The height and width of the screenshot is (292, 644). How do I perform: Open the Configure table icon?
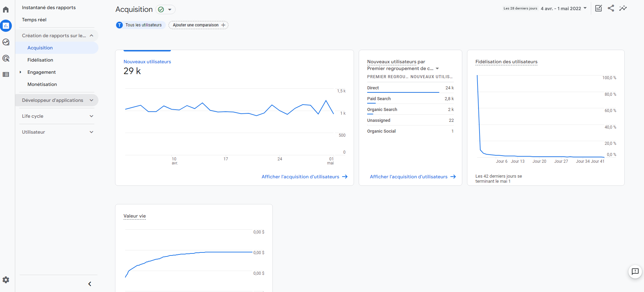coord(6,74)
